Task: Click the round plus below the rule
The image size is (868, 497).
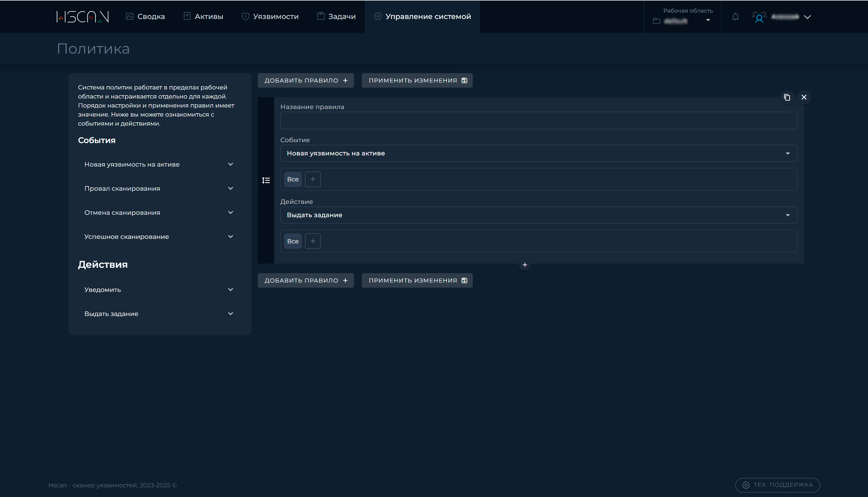Action: pyautogui.click(x=525, y=265)
